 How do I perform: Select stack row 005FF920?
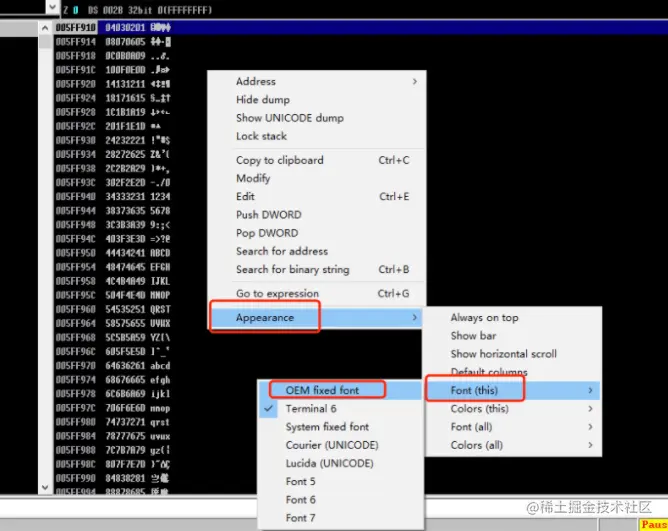(x=113, y=84)
